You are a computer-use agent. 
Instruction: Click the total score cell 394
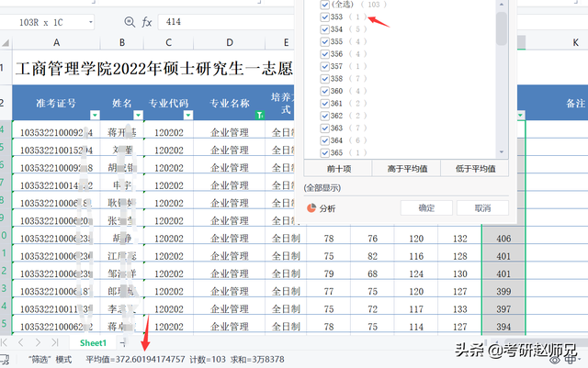point(503,327)
